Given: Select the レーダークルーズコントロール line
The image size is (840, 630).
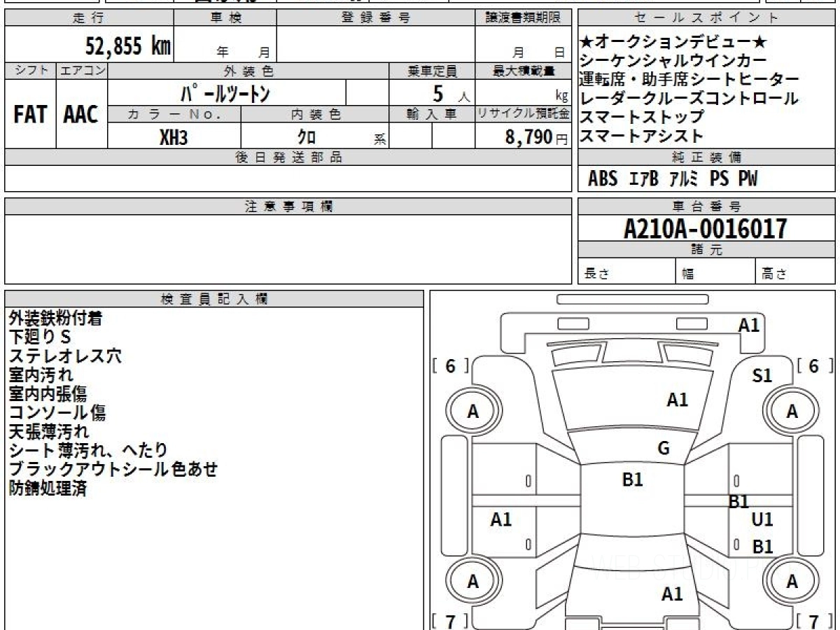Looking at the screenshot, I should coord(689,98).
